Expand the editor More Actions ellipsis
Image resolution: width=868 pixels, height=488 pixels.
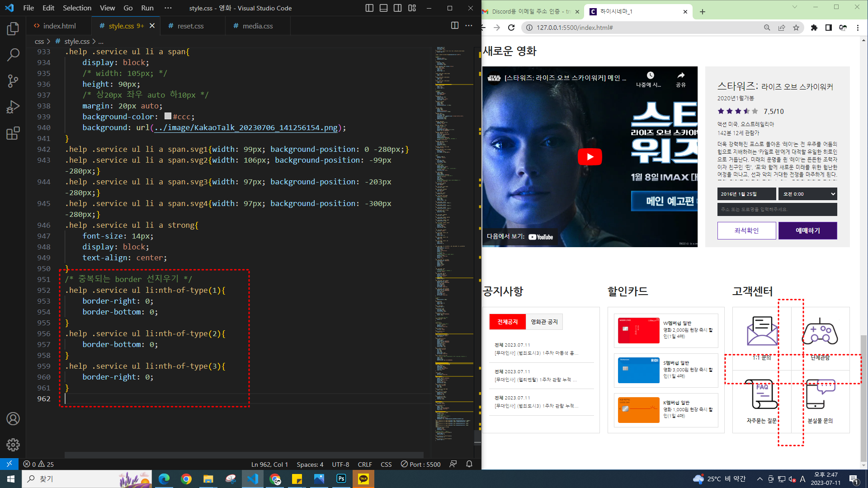(469, 26)
